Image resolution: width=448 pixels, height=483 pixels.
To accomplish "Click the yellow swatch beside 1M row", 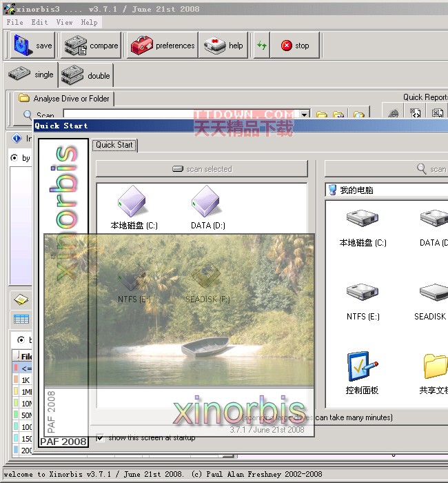I will click(16, 391).
